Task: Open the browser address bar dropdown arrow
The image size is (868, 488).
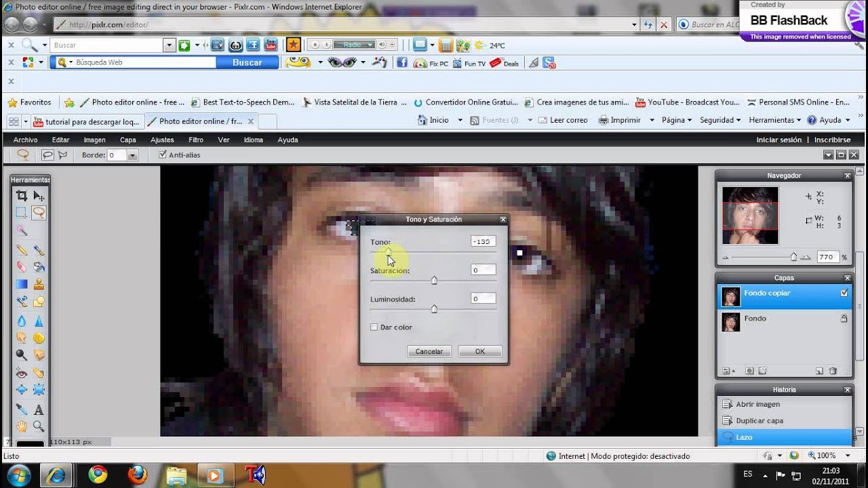Action: coord(634,24)
